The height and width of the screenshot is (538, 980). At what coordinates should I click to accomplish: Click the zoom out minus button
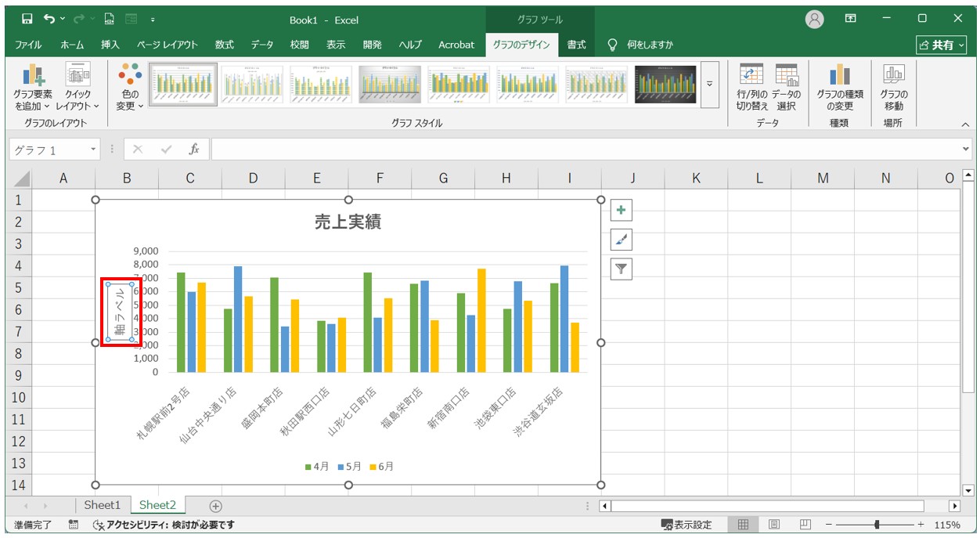828,525
